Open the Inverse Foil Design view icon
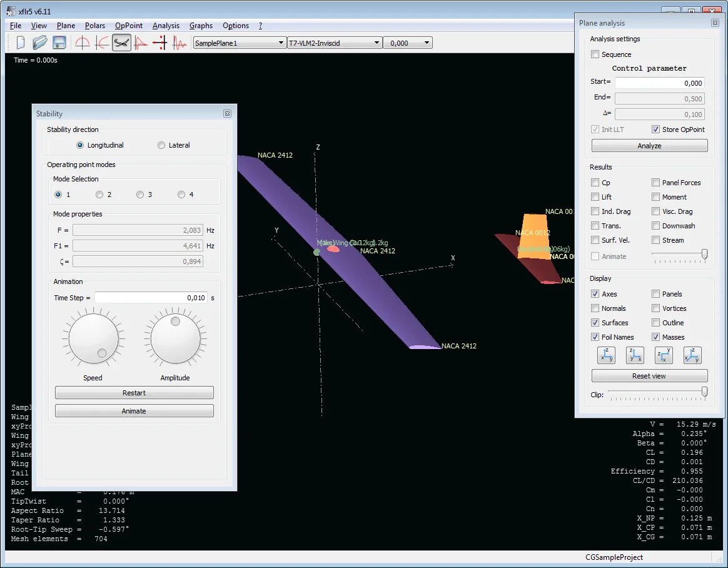 102,43
